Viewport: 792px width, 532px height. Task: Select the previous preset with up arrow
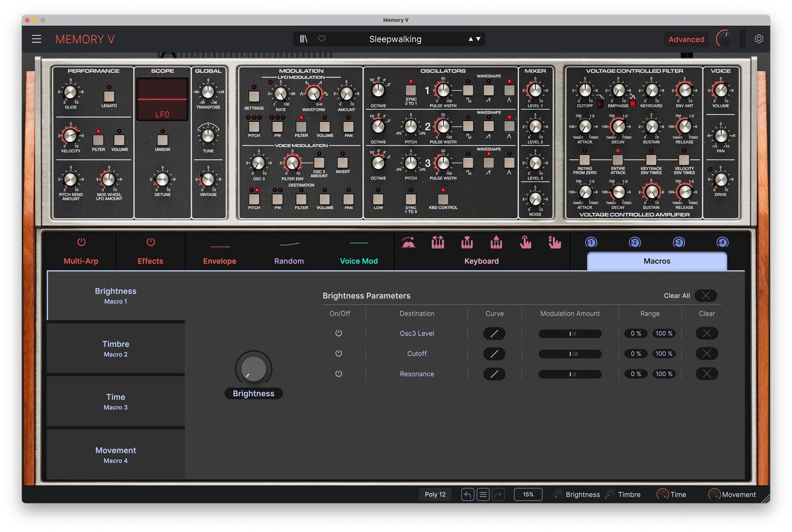pos(471,39)
